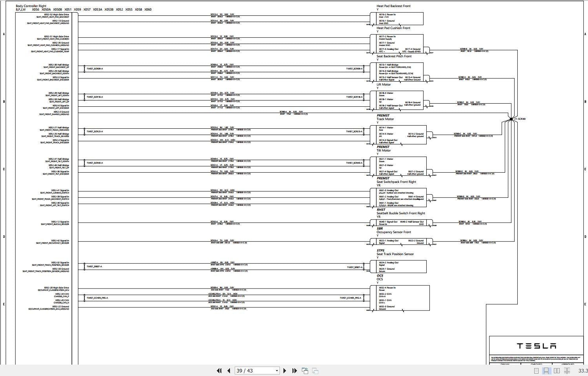This screenshot has height=376, width=588.
Task: Advance to the next page
Action: [285, 371]
